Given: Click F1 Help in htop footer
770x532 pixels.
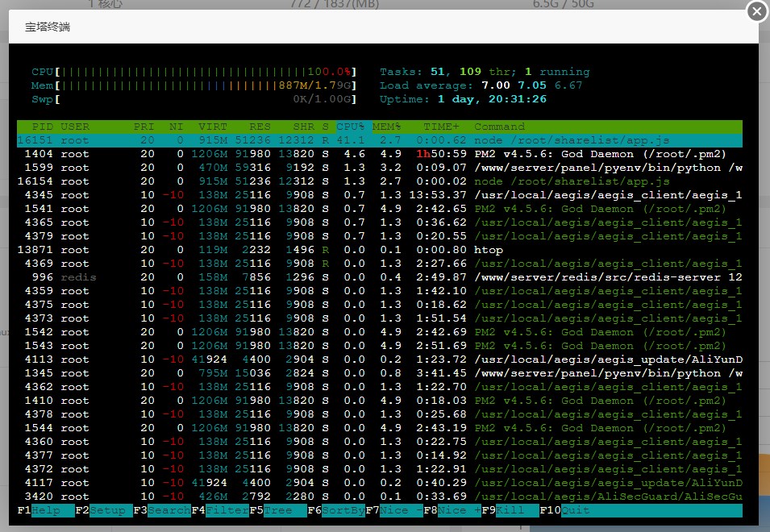Looking at the screenshot, I should pos(46,510).
